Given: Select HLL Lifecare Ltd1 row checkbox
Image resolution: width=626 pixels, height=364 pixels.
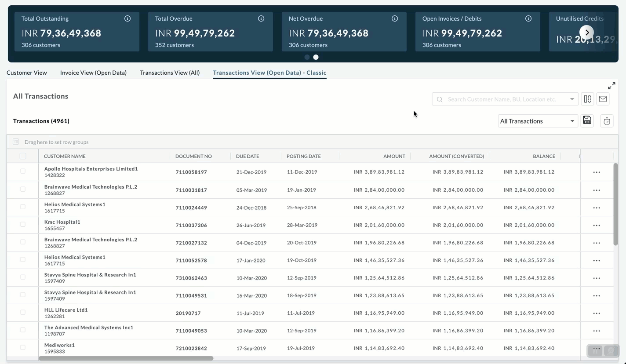Looking at the screenshot, I should [23, 312].
